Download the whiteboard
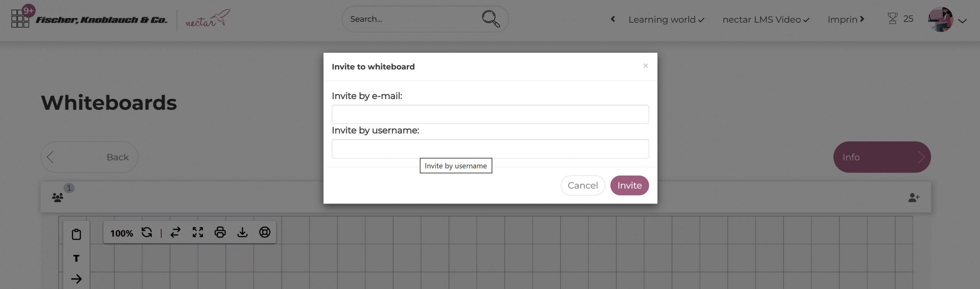Screen dimensions: 980x289 pyautogui.click(x=242, y=232)
